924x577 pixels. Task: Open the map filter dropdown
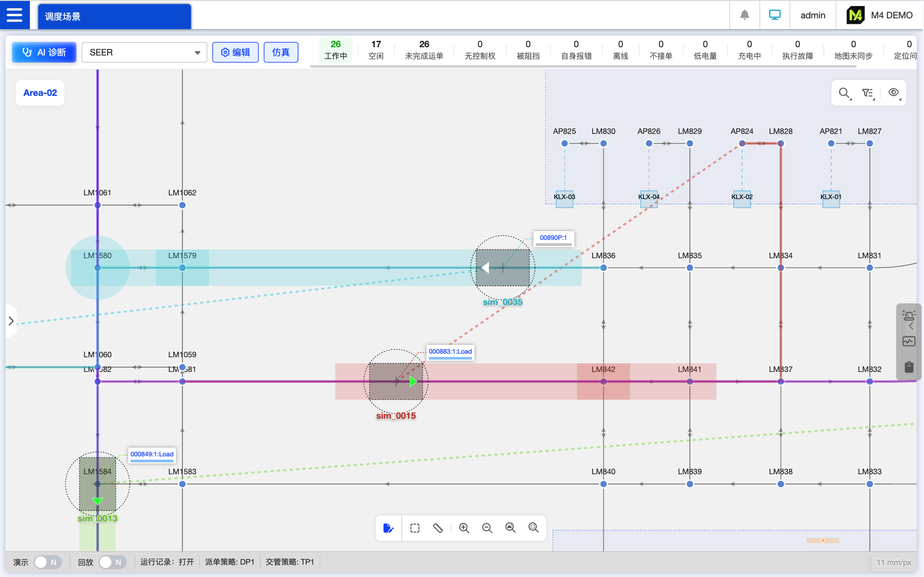click(868, 93)
